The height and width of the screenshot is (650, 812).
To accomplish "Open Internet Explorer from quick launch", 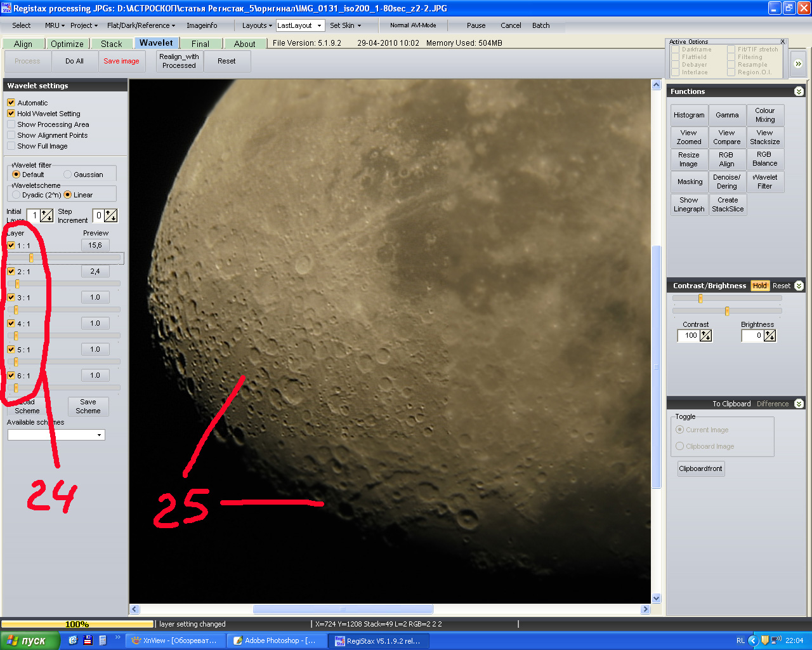I will point(73,640).
